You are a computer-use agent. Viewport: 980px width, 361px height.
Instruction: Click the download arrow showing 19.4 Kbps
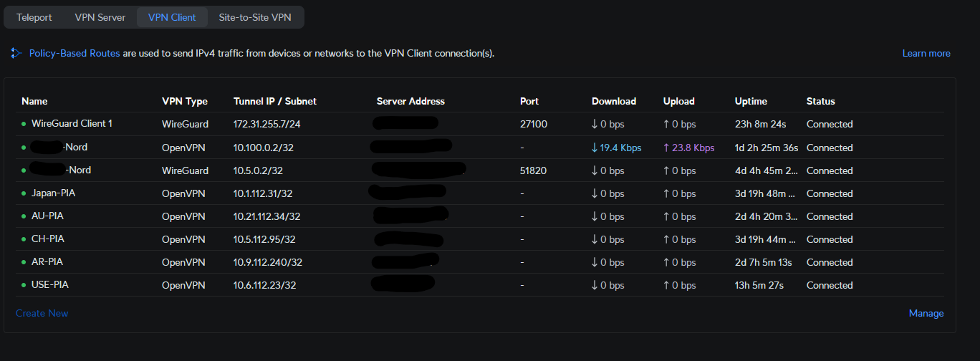click(x=595, y=148)
